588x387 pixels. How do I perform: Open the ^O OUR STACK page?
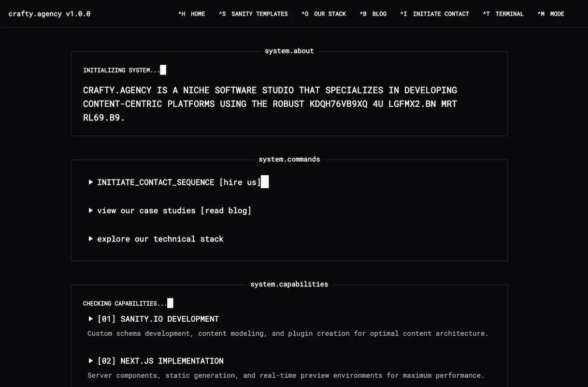(324, 14)
